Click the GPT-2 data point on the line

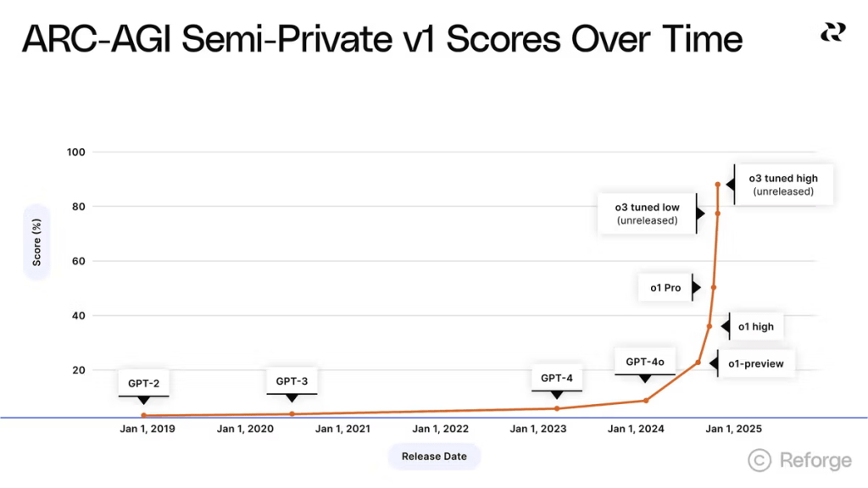(x=143, y=416)
